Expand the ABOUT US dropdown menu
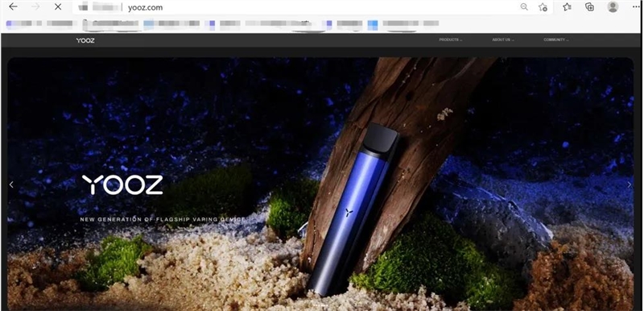644x311 pixels. [x=503, y=39]
